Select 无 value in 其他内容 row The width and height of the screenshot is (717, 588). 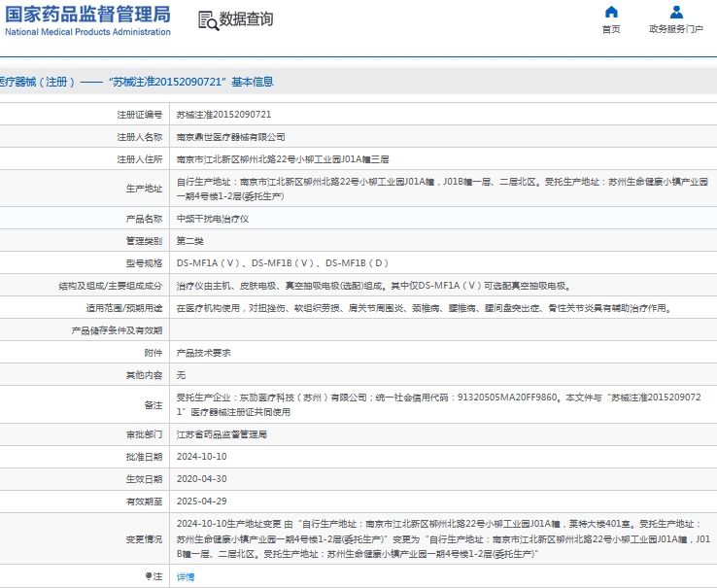click(x=181, y=375)
